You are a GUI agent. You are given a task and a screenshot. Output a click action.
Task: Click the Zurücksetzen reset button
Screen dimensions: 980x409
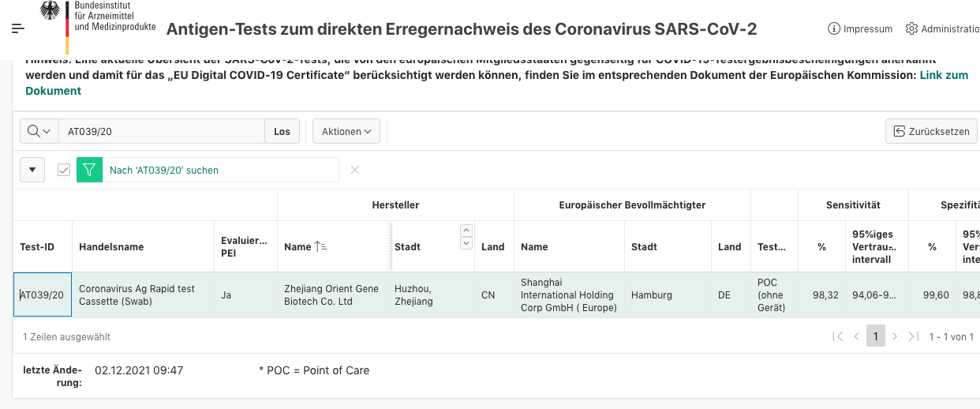(932, 131)
